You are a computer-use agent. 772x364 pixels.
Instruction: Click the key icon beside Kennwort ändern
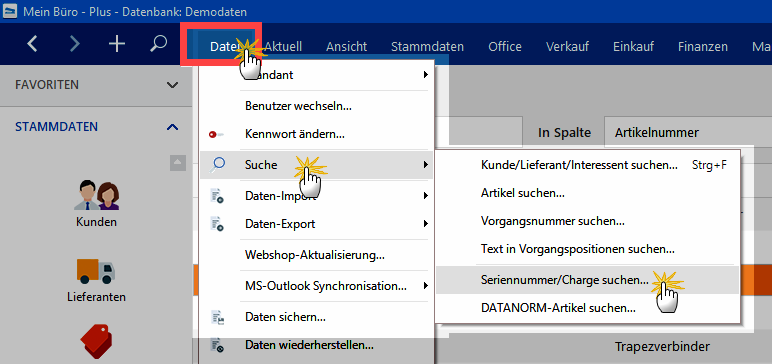tap(216, 134)
